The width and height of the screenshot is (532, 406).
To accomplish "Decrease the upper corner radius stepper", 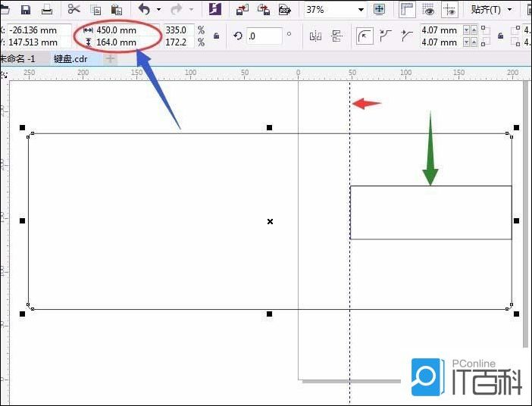I will [x=467, y=30].
